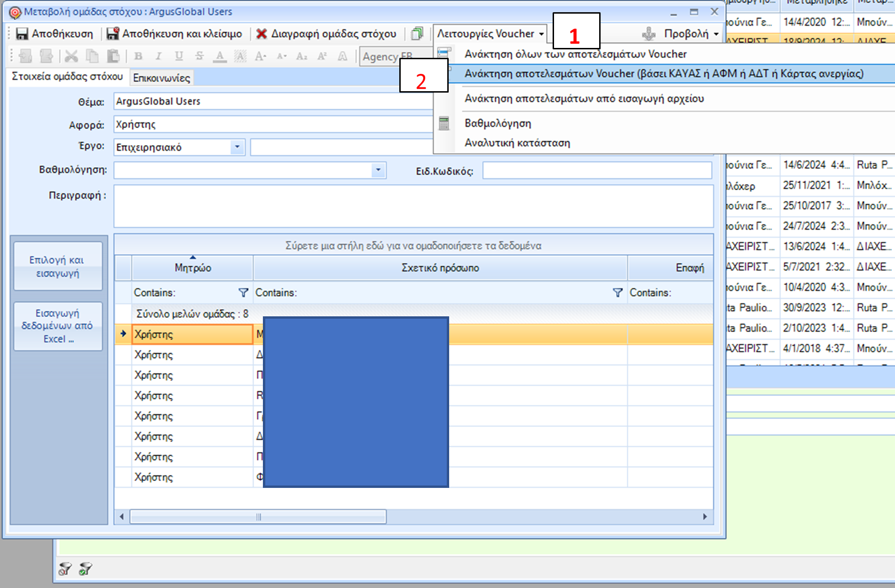Click the target icon in dialog title bar
Viewport: 895px width, 588px height.
click(15, 12)
